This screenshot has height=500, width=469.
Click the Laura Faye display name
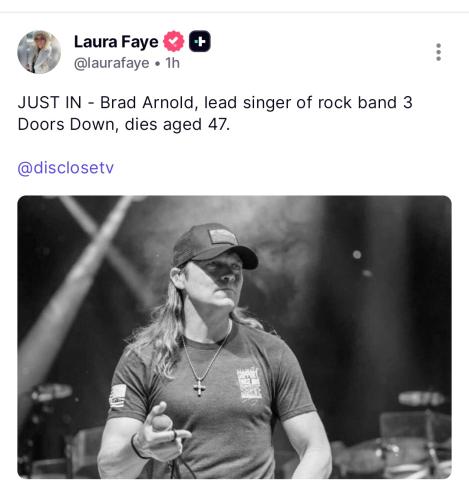pos(116,42)
